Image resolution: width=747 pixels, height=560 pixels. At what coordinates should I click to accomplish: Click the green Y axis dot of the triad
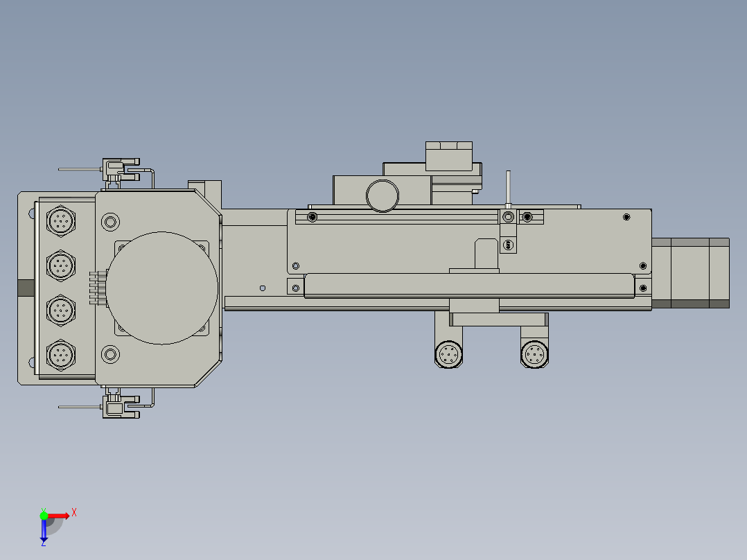pyautogui.click(x=44, y=516)
